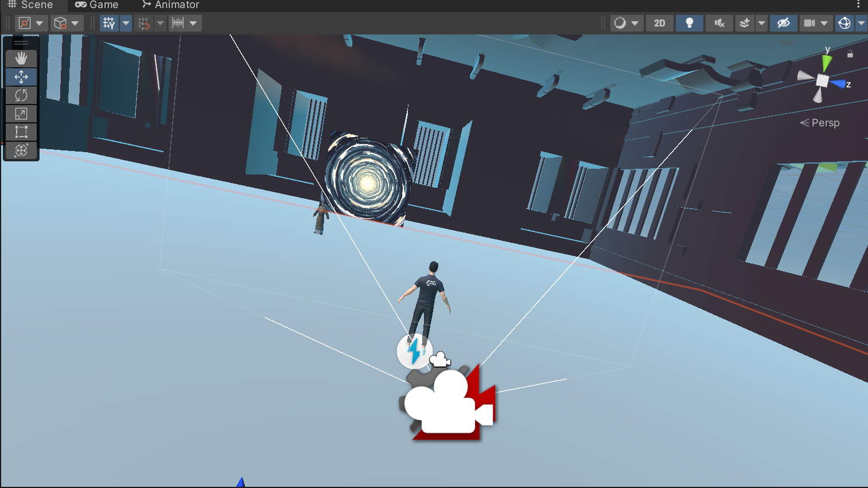
Task: Click the draw mode shading sphere
Action: pos(620,23)
